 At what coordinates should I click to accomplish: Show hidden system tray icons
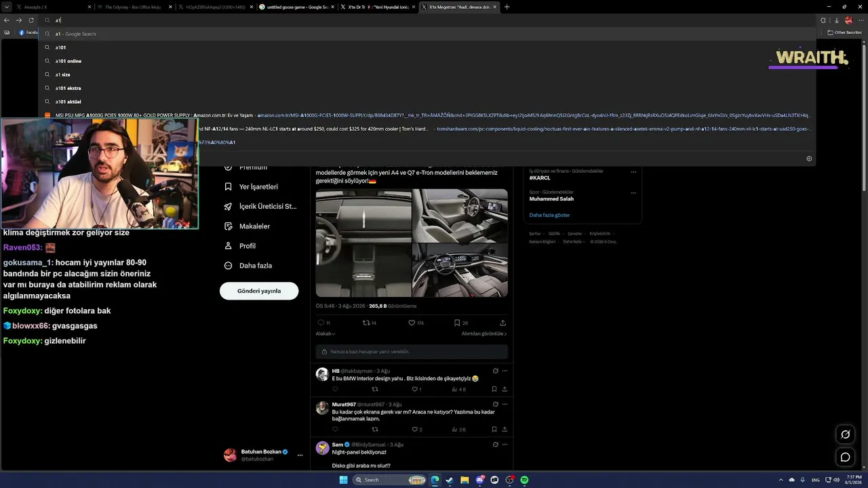[780, 480]
